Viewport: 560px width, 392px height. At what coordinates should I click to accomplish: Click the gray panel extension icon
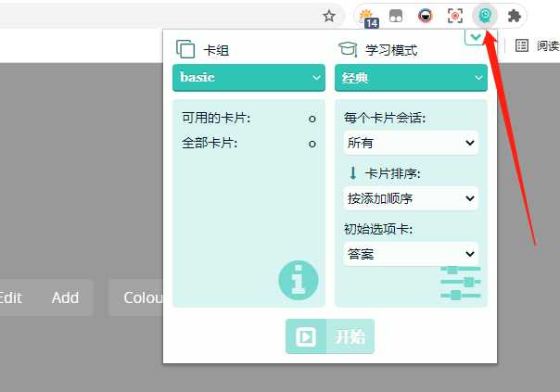point(397,16)
